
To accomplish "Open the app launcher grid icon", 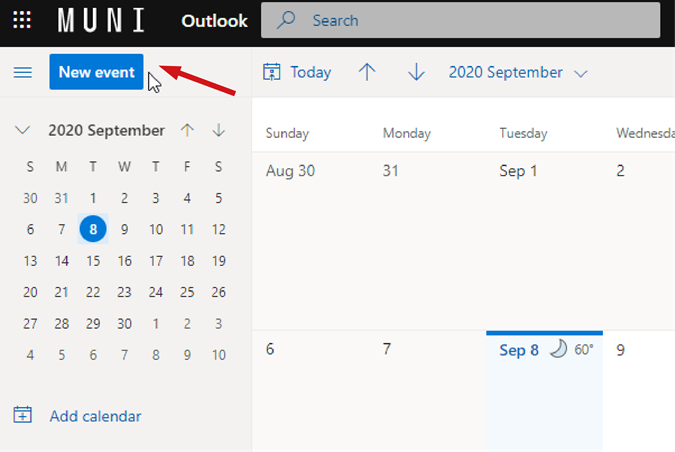I will tap(22, 20).
